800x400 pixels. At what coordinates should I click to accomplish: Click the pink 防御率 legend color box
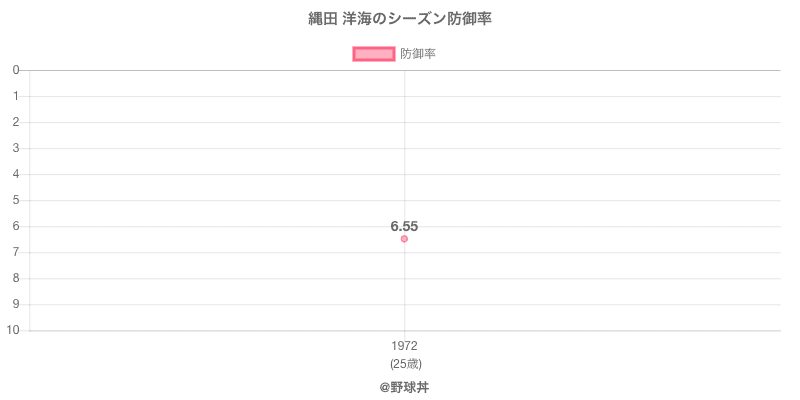click(x=374, y=54)
